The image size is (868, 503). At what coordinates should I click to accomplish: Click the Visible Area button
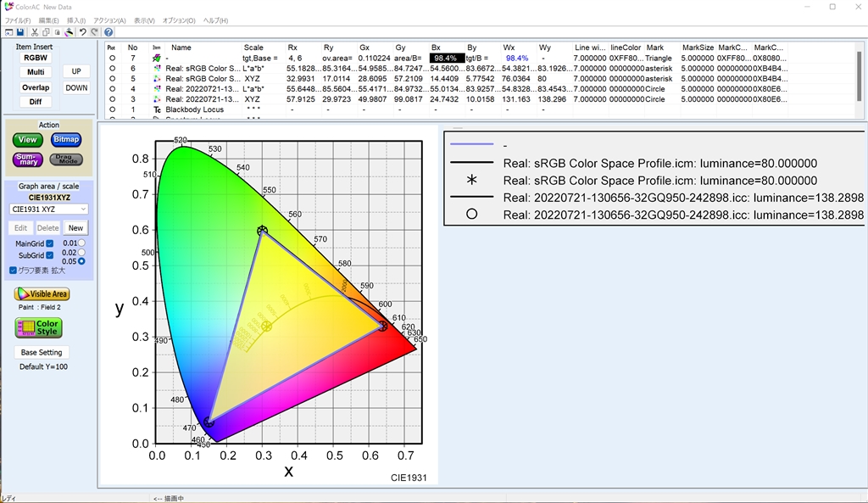pos(42,294)
